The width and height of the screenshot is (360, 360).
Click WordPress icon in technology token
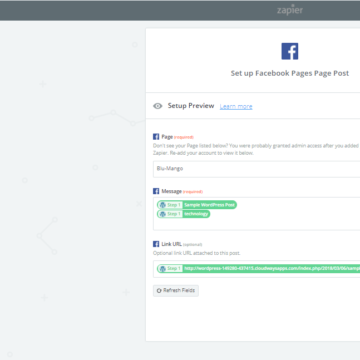point(162,214)
